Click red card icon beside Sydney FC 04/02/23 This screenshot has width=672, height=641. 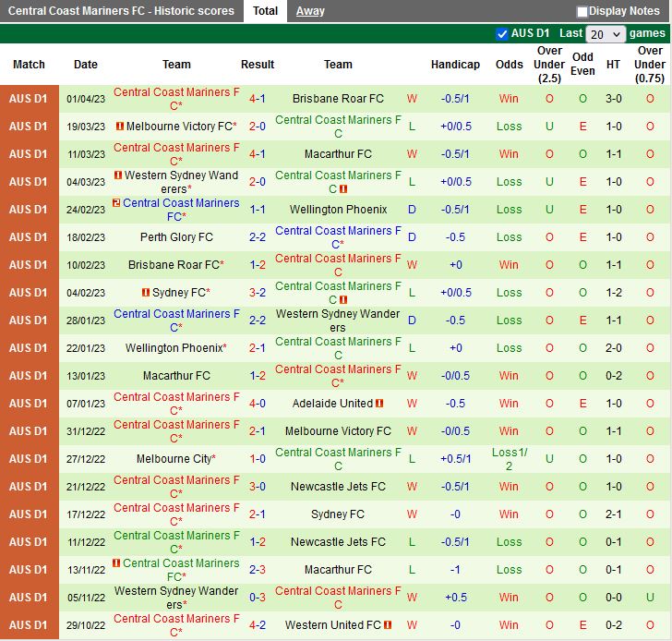[146, 293]
